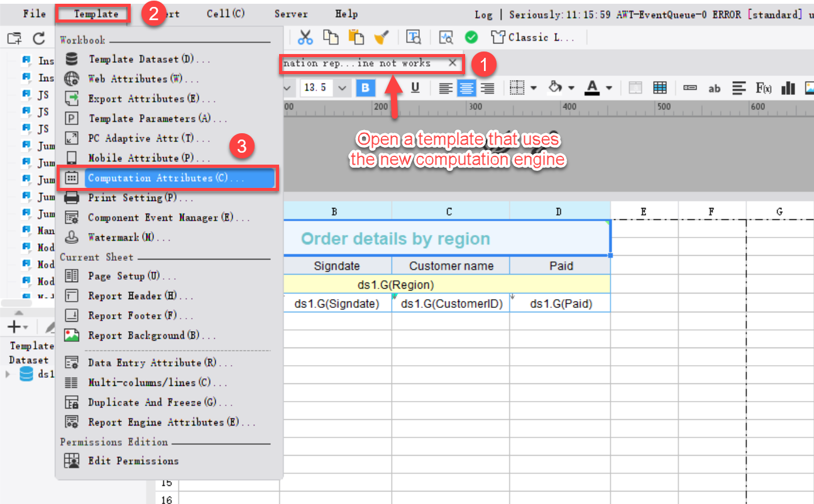Screen dimensions: 814x504
Task: Open the font color dropdown arrow
Action: tap(608, 88)
